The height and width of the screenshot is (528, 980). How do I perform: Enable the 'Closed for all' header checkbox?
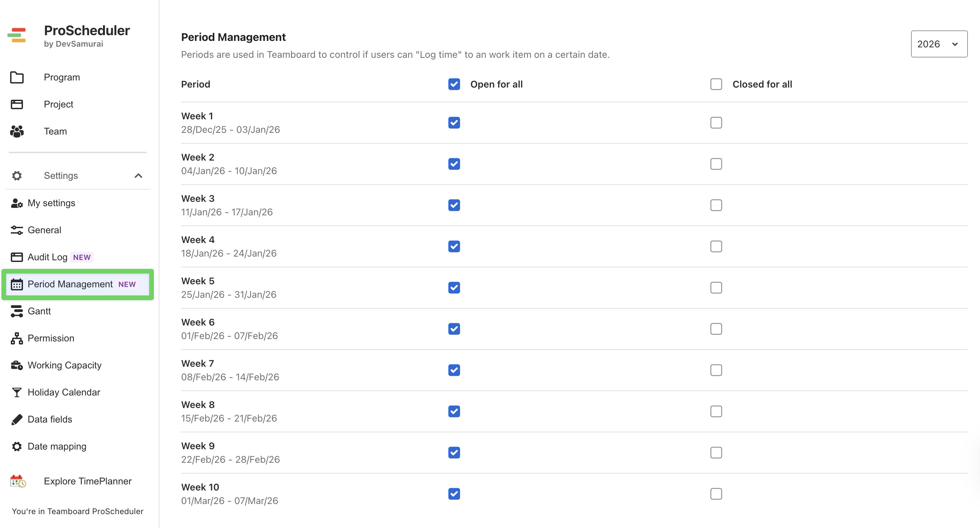click(716, 84)
